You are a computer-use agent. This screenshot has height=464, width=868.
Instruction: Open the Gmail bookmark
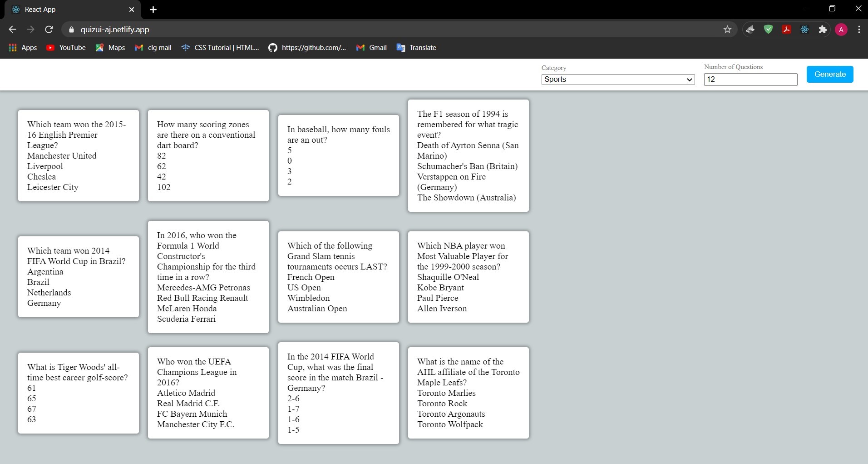point(371,47)
